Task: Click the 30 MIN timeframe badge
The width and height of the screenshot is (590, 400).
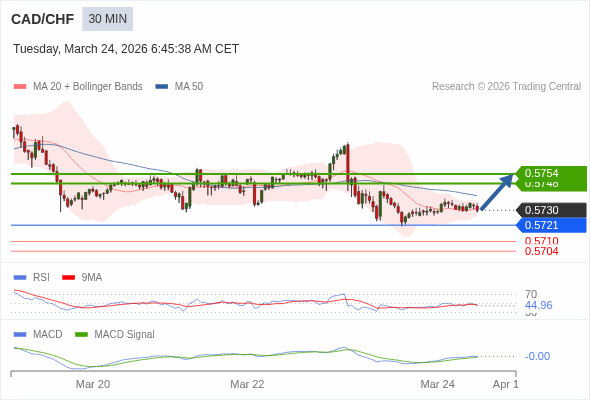Action: click(108, 19)
